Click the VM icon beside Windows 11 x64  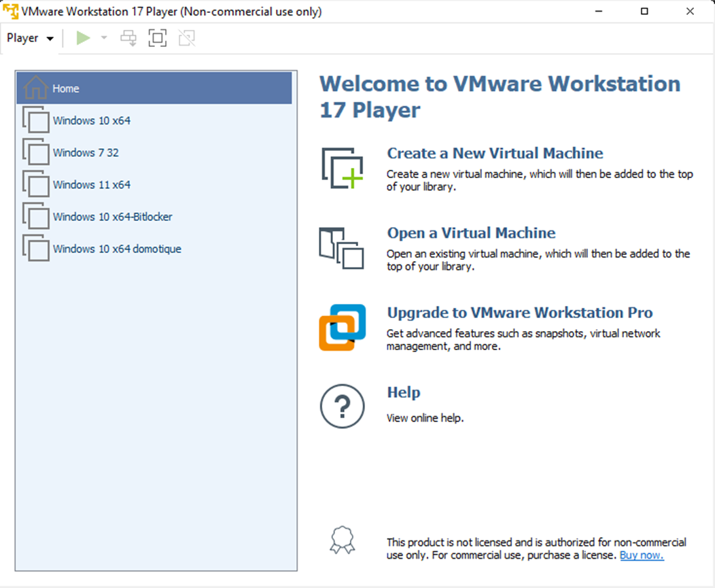pos(35,184)
